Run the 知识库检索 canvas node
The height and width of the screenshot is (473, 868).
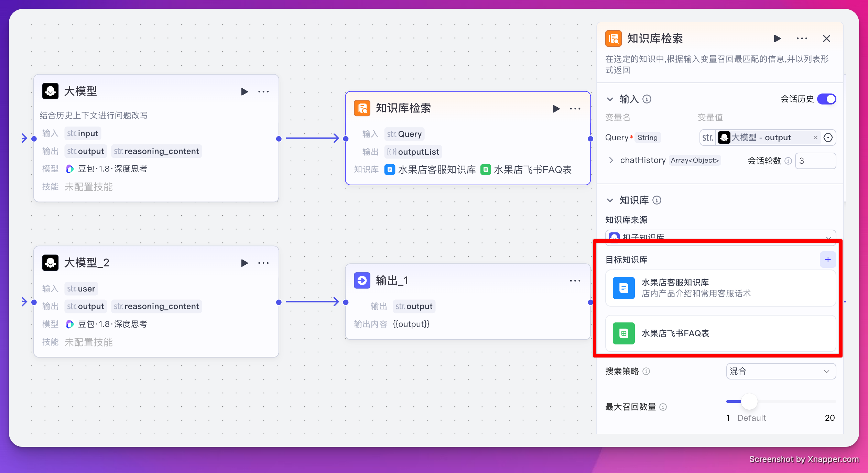click(x=556, y=109)
